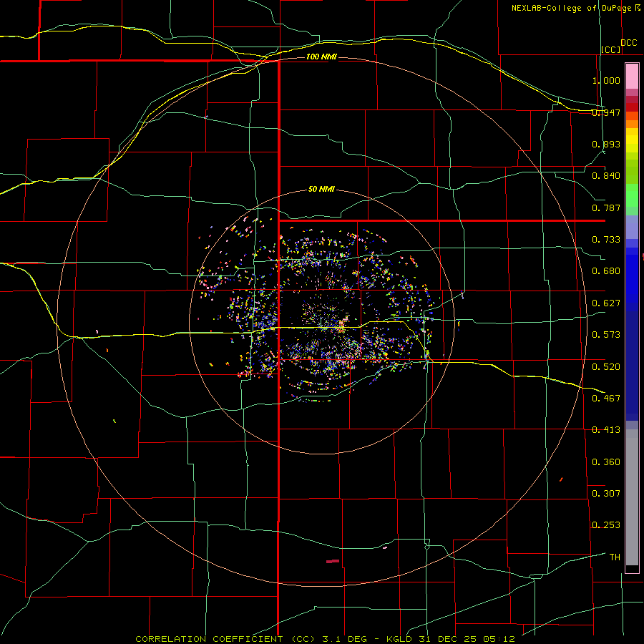This screenshot has height=644, width=644.
Task: Click the 0.840 scale value
Action: pos(606,176)
